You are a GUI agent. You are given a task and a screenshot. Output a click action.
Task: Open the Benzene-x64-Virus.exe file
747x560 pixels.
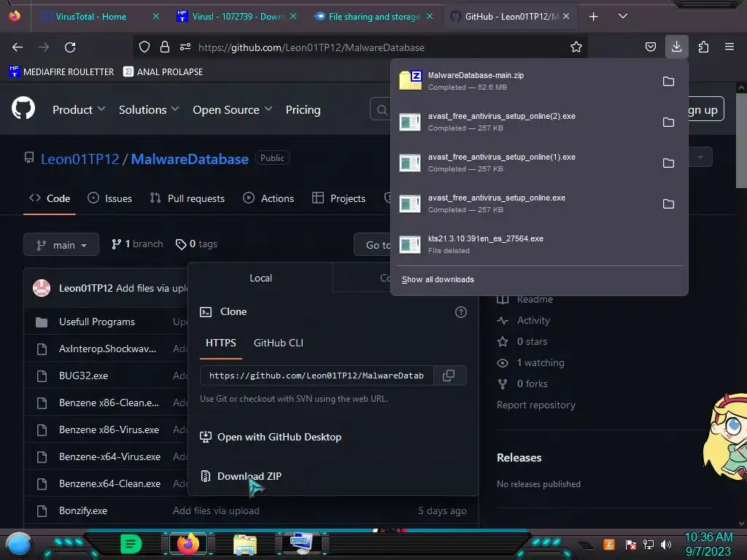[x=109, y=456]
